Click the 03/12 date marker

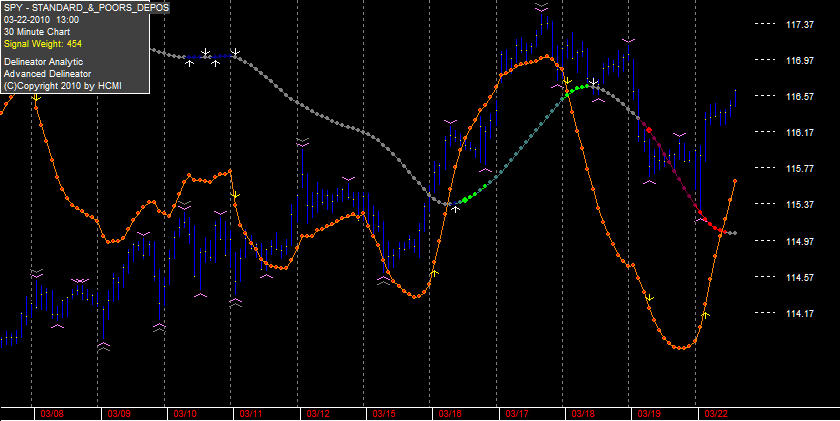click(318, 414)
